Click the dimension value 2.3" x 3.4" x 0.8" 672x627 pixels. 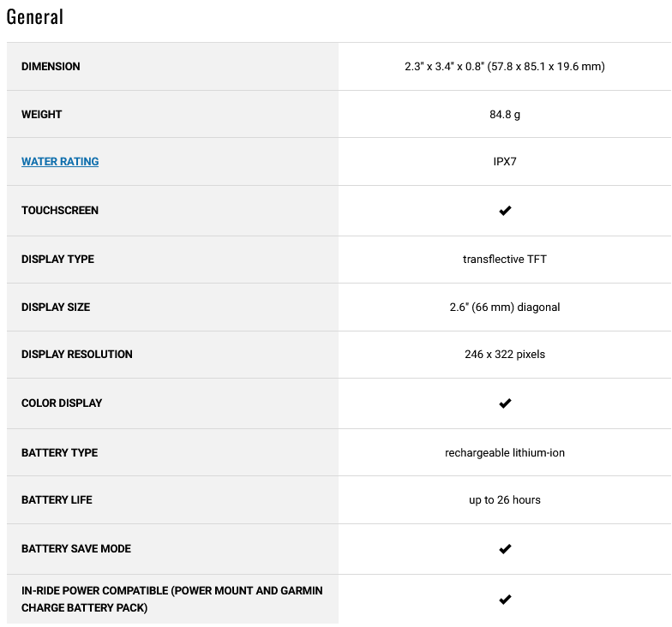click(444, 67)
